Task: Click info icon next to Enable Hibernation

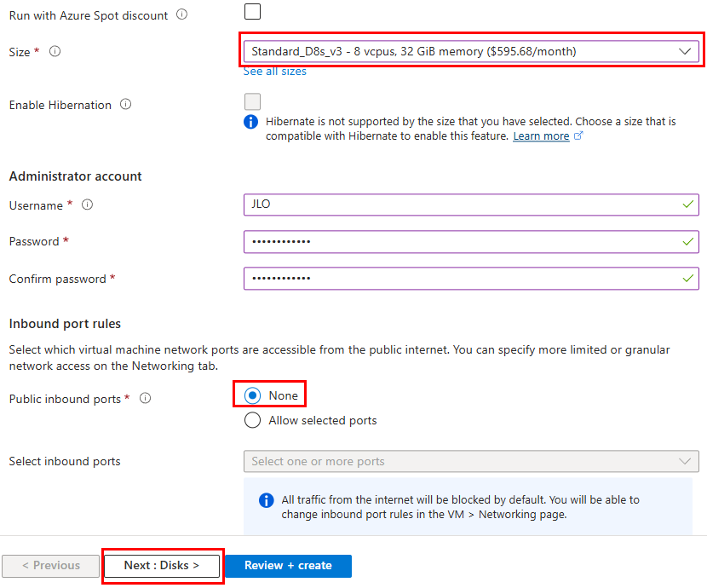Action: tap(126, 105)
